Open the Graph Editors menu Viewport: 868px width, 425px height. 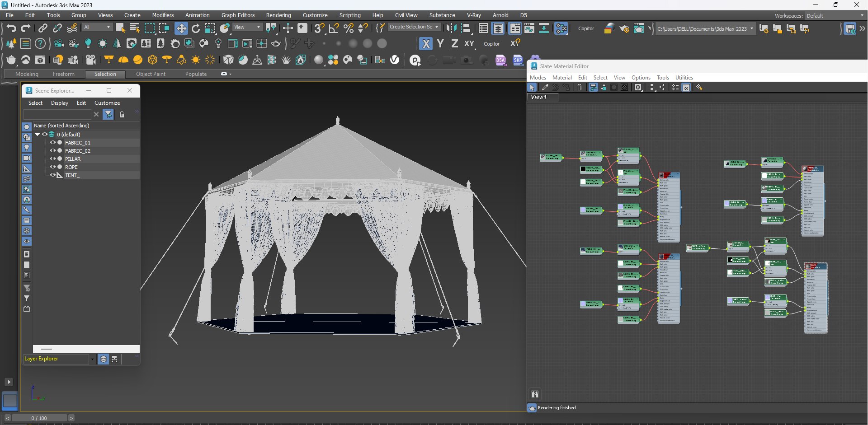coord(238,15)
